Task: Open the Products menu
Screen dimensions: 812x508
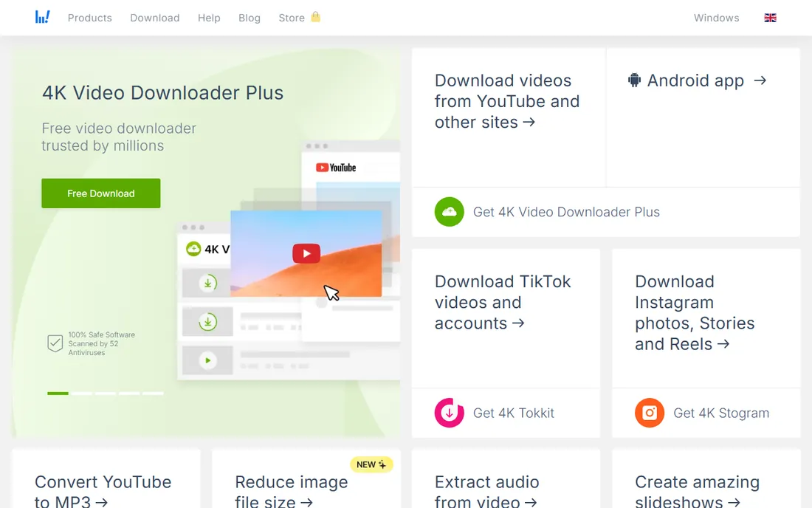Action: pyautogui.click(x=89, y=18)
